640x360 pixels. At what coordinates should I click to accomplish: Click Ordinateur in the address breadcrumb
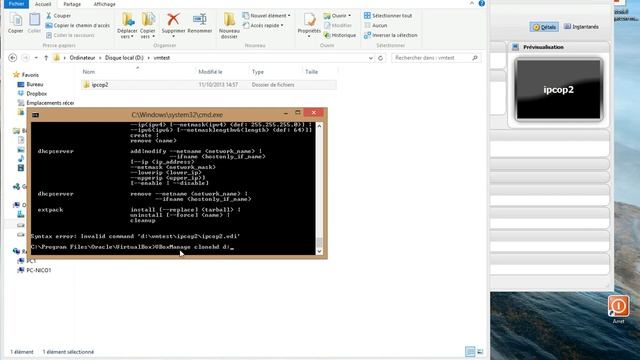coord(82,58)
